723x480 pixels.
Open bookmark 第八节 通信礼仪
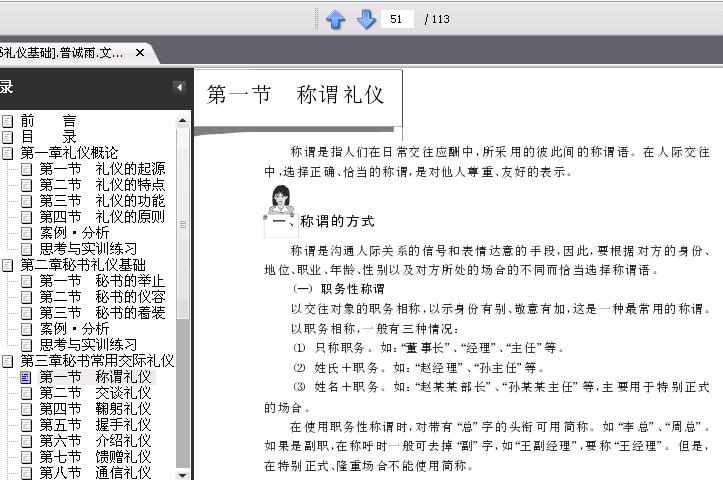pos(95,473)
